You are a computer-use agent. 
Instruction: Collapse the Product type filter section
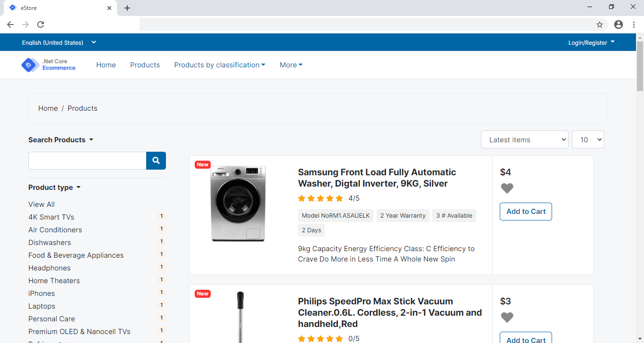tap(54, 188)
